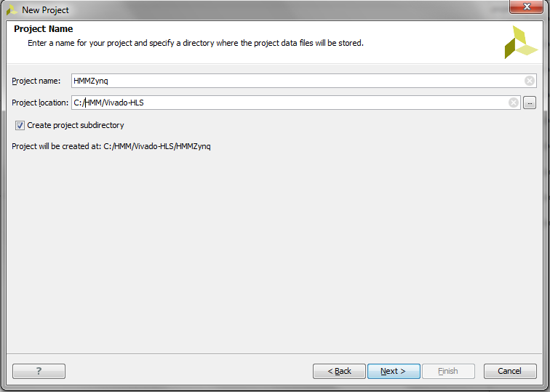Open the browse dialog with the ellipsis button
This screenshot has width=550, height=392.
click(x=530, y=103)
